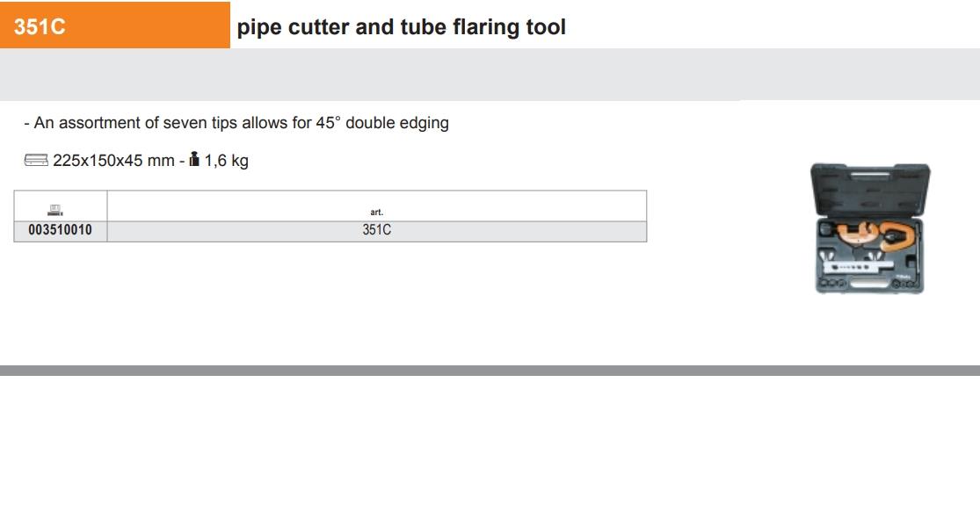Open the tool kit product thumbnail
This screenshot has width=980, height=512.
869,228
